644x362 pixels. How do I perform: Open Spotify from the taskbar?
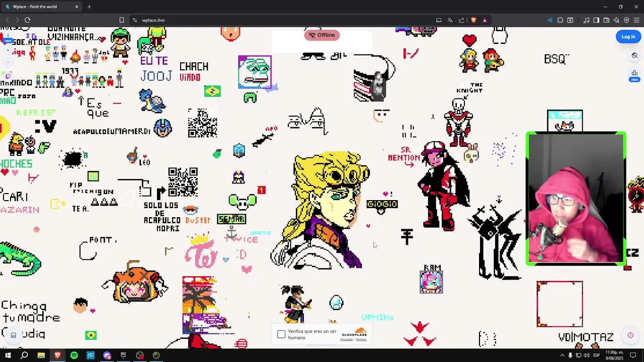(x=74, y=355)
